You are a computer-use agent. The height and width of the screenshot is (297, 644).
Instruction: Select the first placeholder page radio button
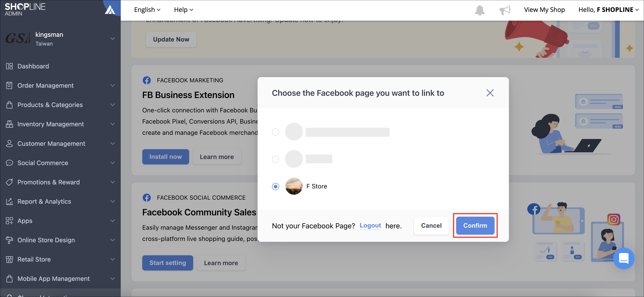[x=275, y=132]
